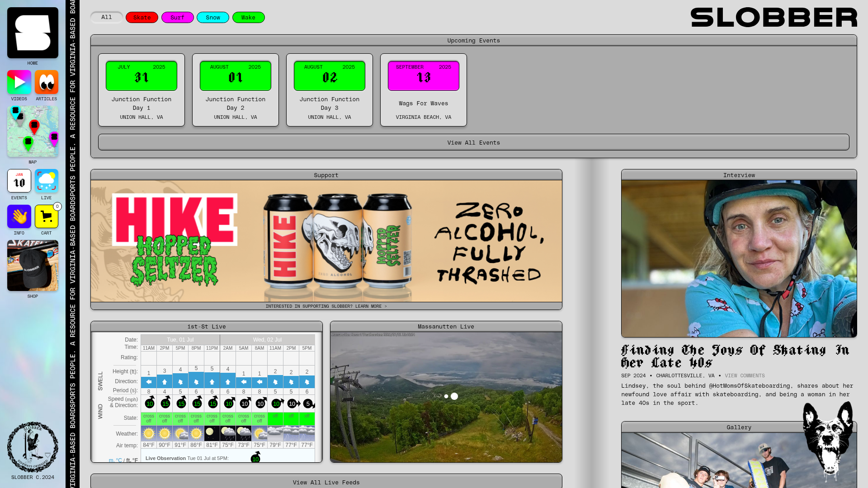The height and width of the screenshot is (488, 868).
Task: Select the All filter
Action: 107,17
